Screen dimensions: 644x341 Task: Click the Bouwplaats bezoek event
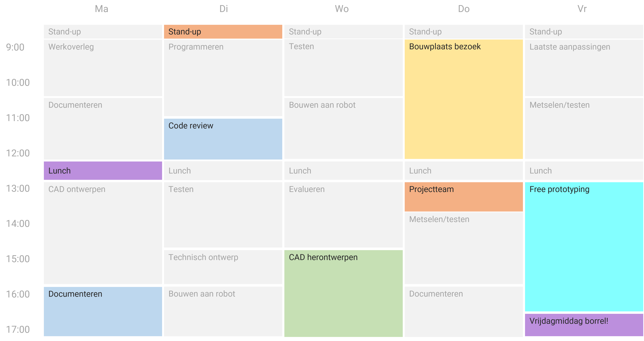[464, 99]
